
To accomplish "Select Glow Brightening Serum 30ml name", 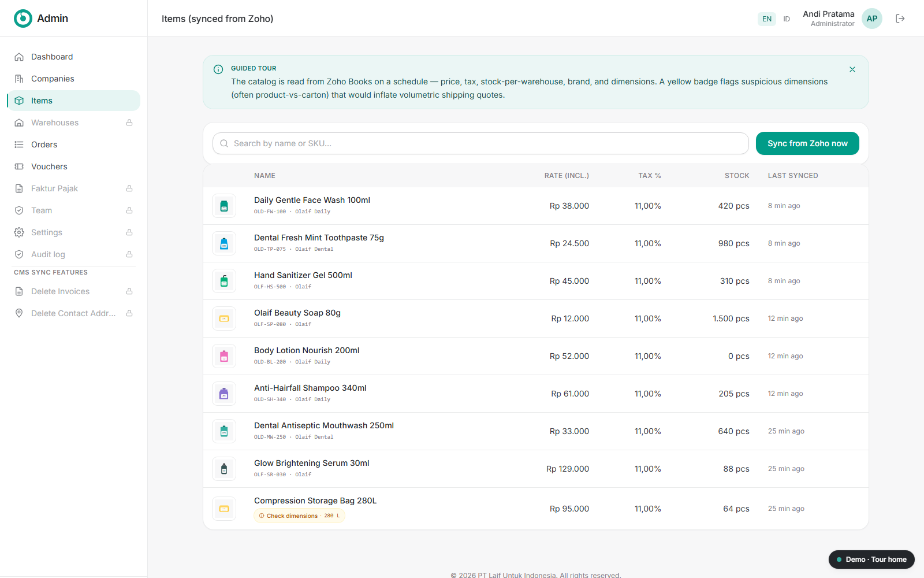I will coord(312,463).
